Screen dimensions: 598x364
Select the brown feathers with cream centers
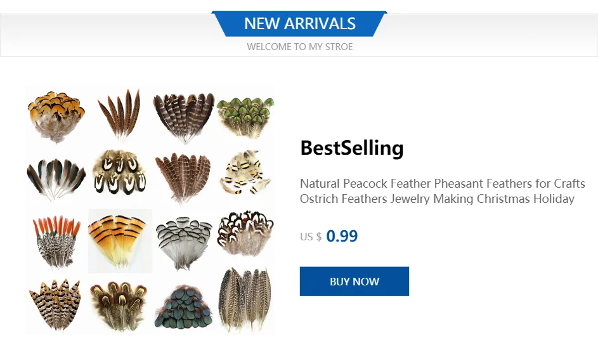click(120, 305)
